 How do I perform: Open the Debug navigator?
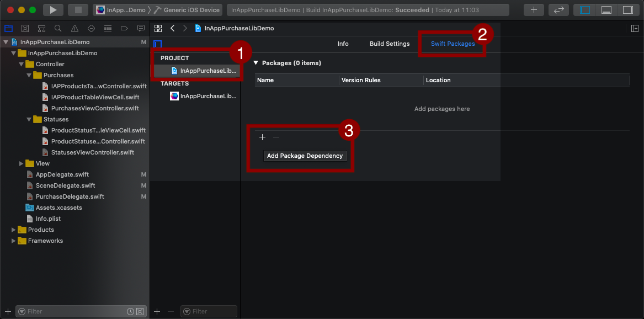pos(108,28)
